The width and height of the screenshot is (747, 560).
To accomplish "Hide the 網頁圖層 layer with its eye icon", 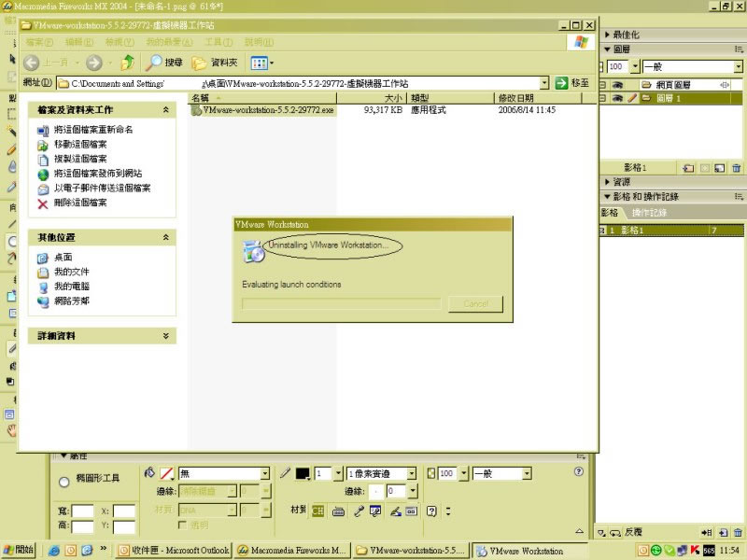I will (x=617, y=85).
